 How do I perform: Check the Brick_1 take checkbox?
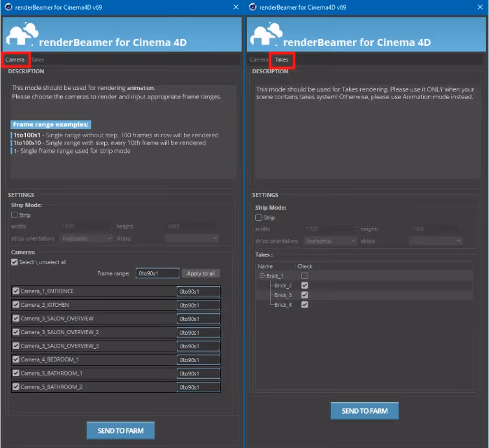[x=304, y=276]
